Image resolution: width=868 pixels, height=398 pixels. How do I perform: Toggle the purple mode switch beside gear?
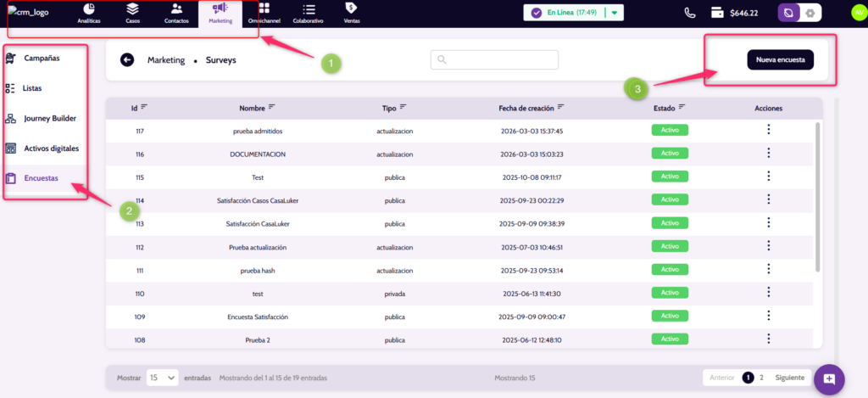coord(789,14)
